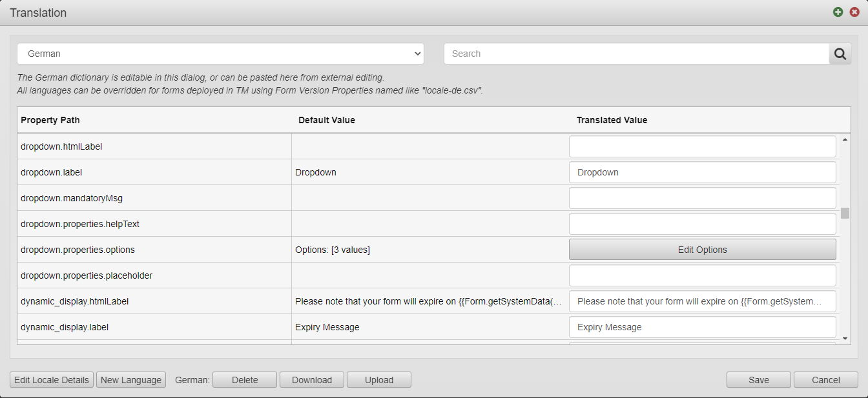Click the Translated Value column header
This screenshot has width=868, height=398.
point(612,120)
